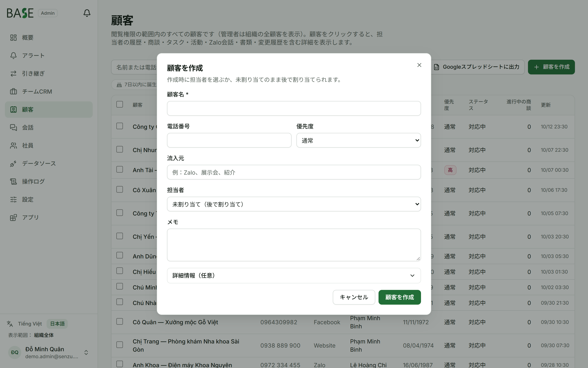Click the キャンセル button
The width and height of the screenshot is (588, 368).
tap(354, 297)
